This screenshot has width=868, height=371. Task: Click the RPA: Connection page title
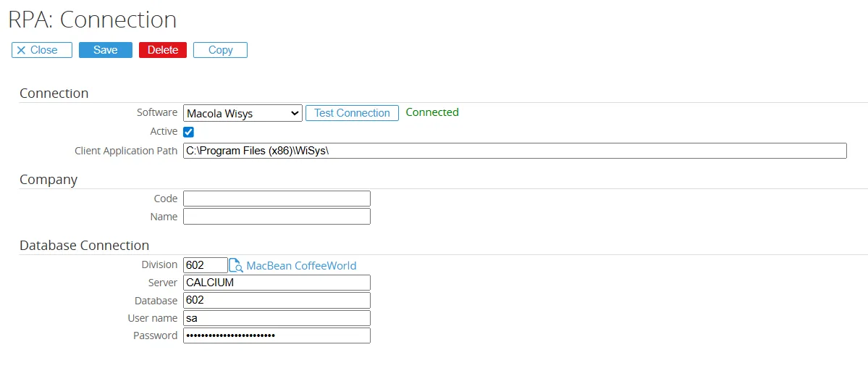pos(93,20)
